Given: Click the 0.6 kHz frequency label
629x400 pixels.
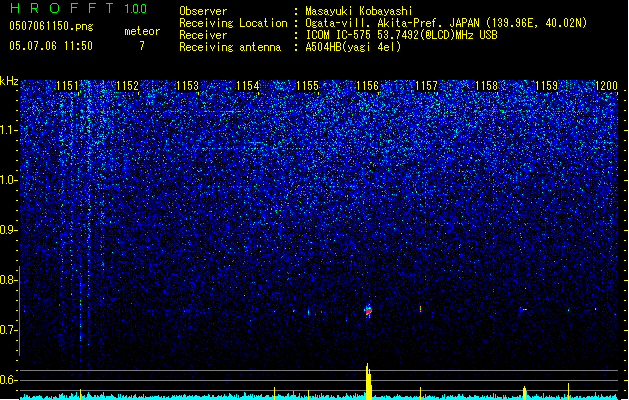Looking at the screenshot, I should (x=9, y=380).
